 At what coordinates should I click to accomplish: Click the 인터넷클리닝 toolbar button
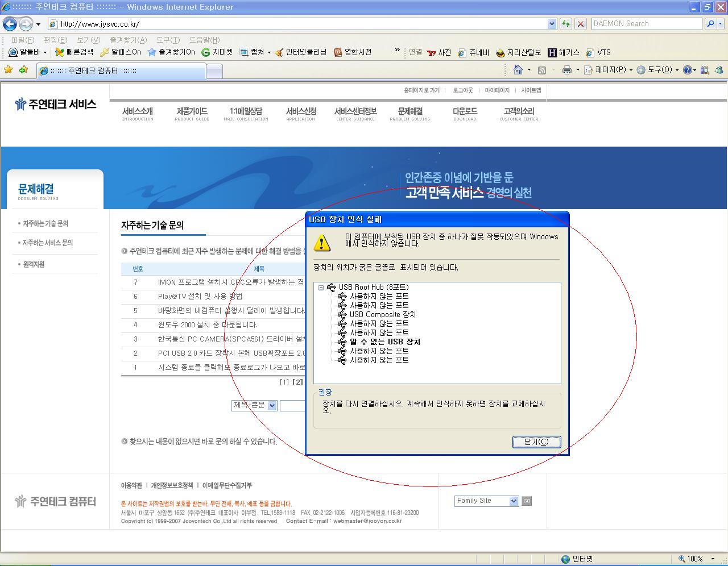pyautogui.click(x=300, y=52)
